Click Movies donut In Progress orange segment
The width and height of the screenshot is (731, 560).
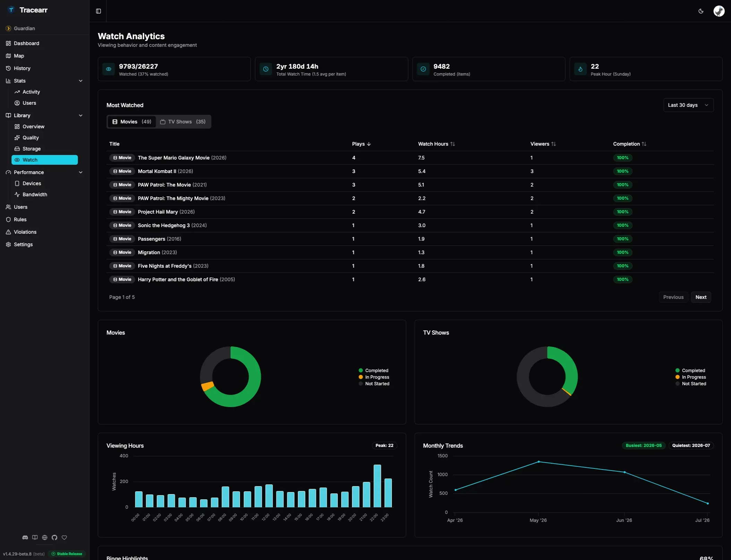point(207,386)
